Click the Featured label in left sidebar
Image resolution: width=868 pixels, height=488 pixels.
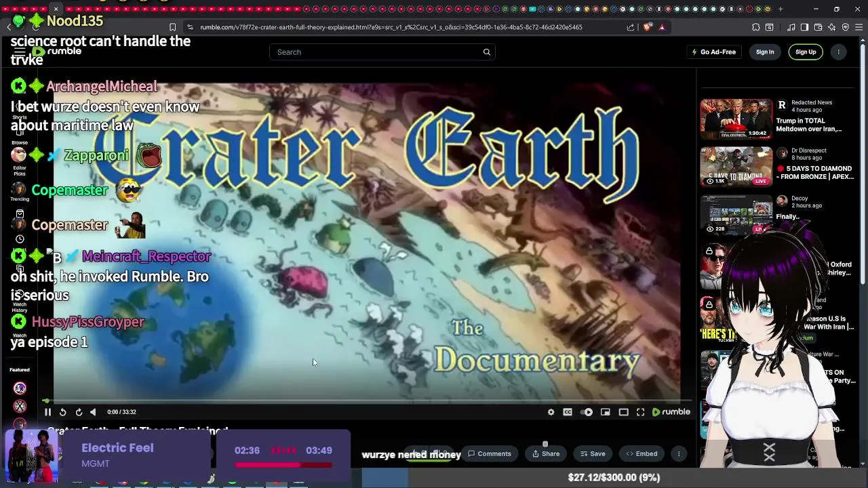pyautogui.click(x=20, y=370)
